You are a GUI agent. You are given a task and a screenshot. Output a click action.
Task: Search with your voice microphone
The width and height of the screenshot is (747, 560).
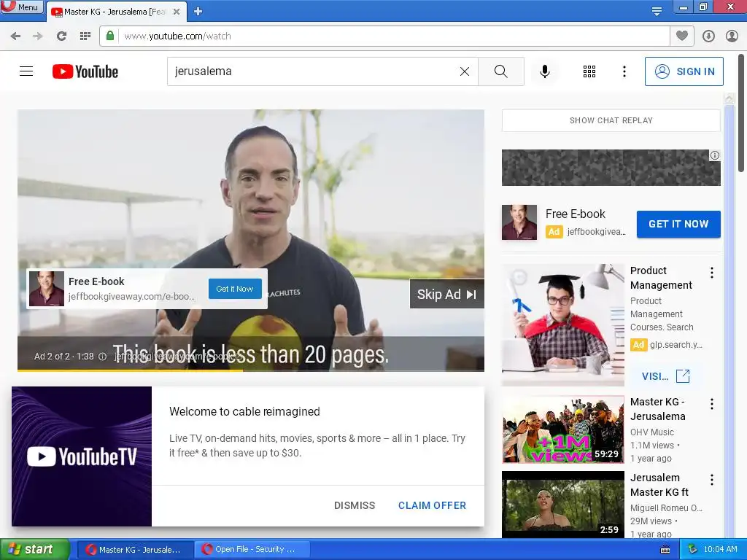point(545,71)
